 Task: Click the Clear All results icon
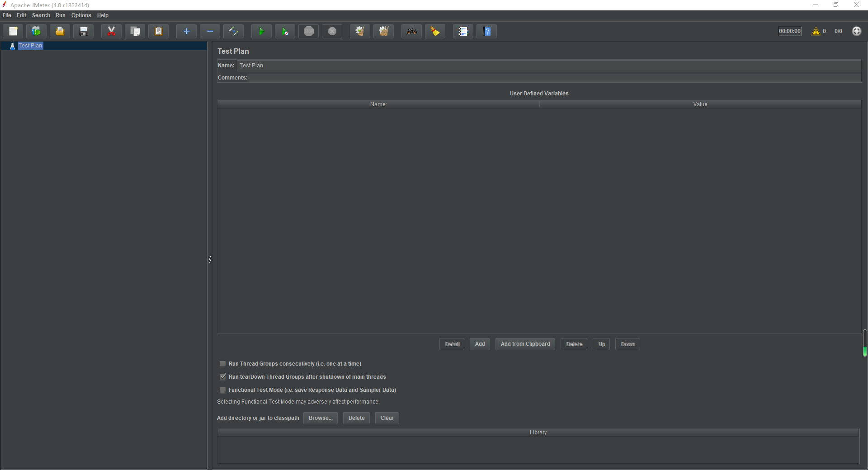click(383, 31)
